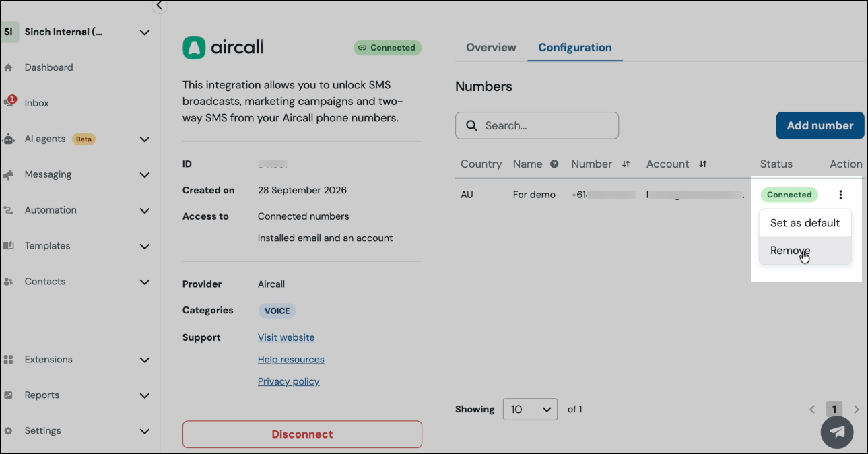This screenshot has height=454, width=868.
Task: Open the paper plane chat widget
Action: (x=837, y=432)
